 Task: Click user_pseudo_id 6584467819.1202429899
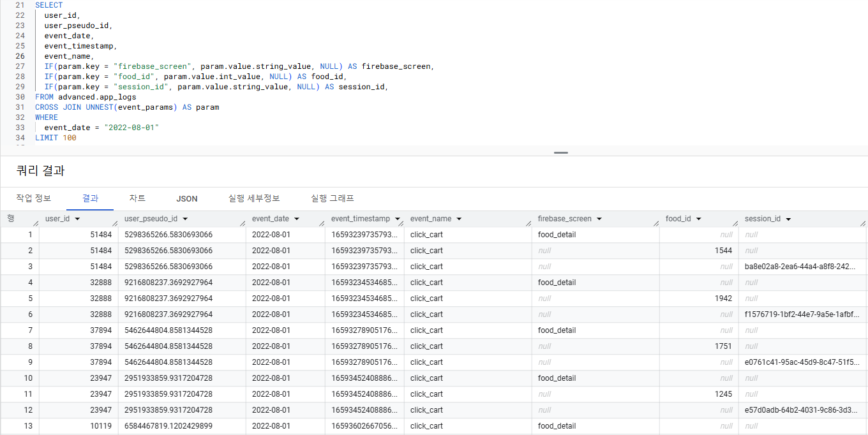coord(168,426)
